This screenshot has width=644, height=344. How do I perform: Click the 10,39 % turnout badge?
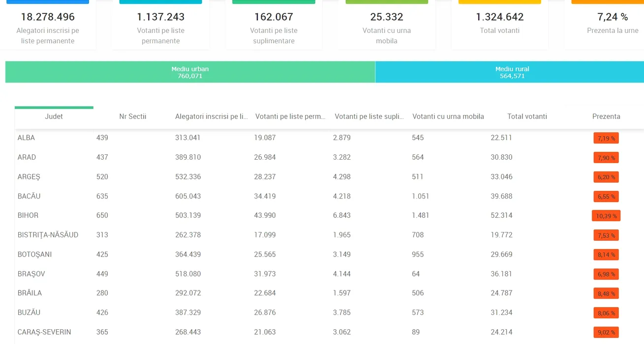pyautogui.click(x=606, y=216)
